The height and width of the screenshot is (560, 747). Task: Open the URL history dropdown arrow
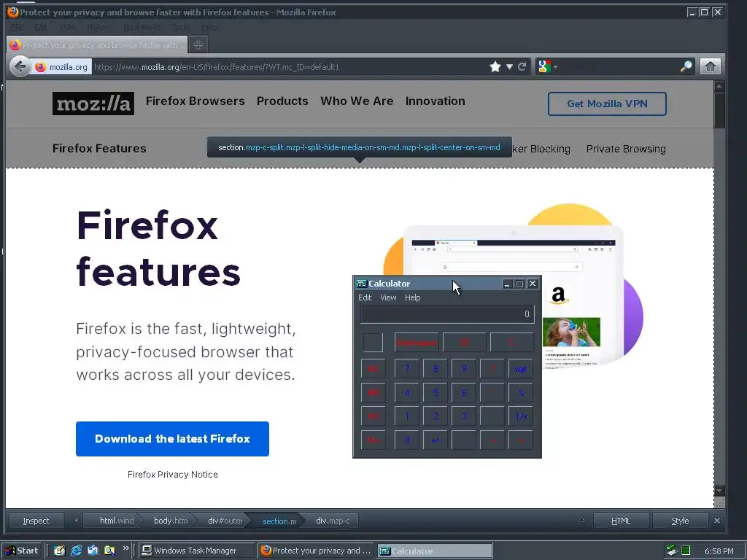[x=509, y=66]
